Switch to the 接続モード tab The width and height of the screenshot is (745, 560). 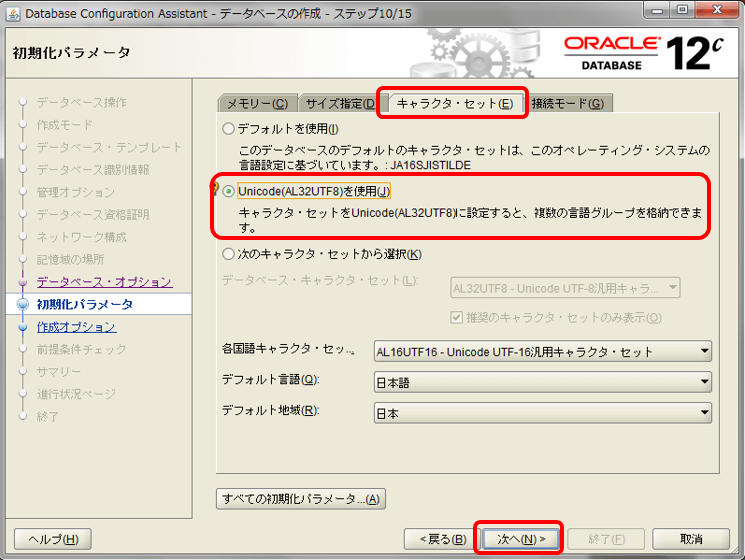tap(568, 104)
